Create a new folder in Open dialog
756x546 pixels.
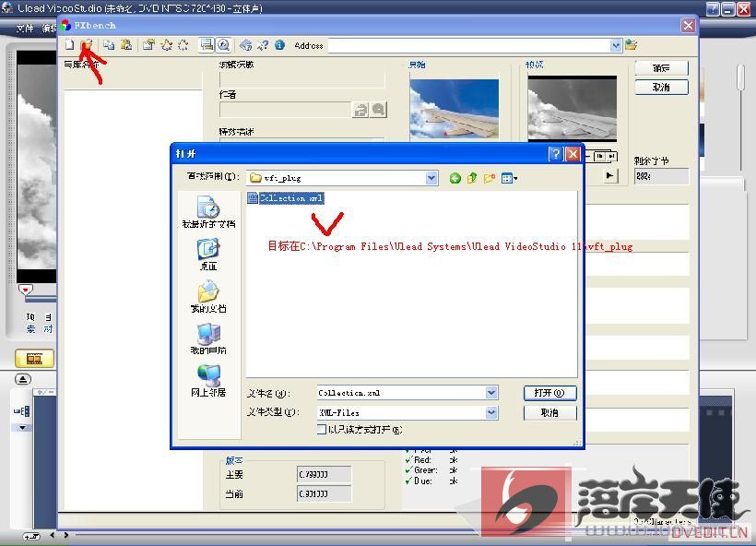pyautogui.click(x=490, y=178)
